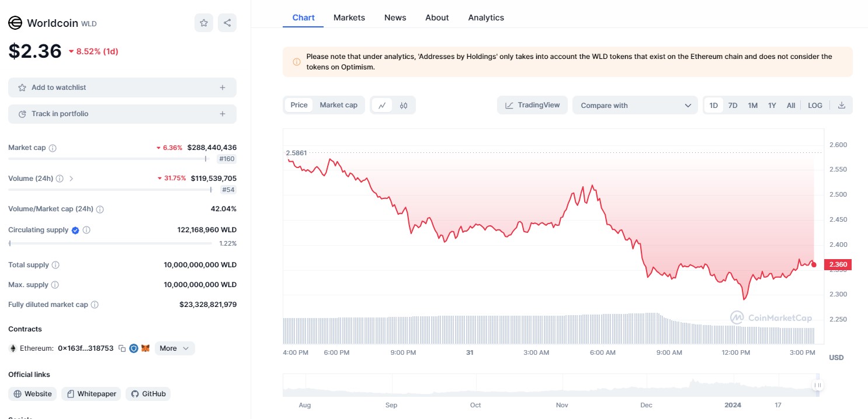Set chart range to 1Y
The width and height of the screenshot is (868, 419).
point(772,106)
